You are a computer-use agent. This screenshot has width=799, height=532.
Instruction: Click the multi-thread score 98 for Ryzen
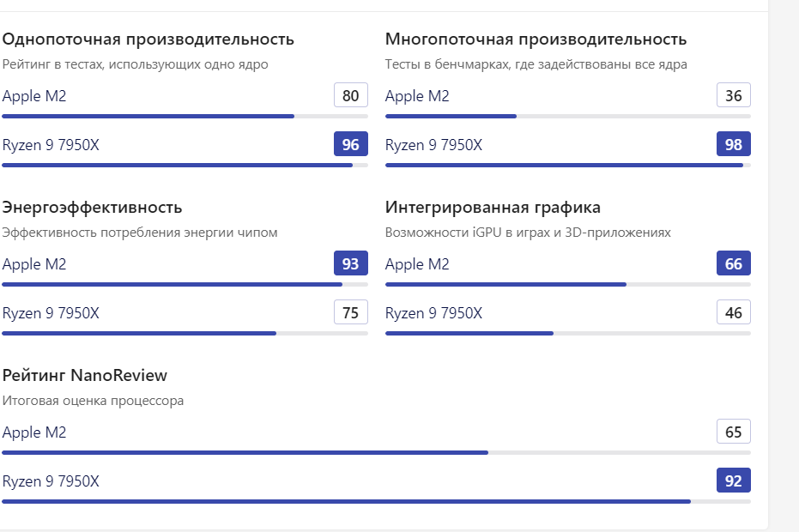(733, 145)
